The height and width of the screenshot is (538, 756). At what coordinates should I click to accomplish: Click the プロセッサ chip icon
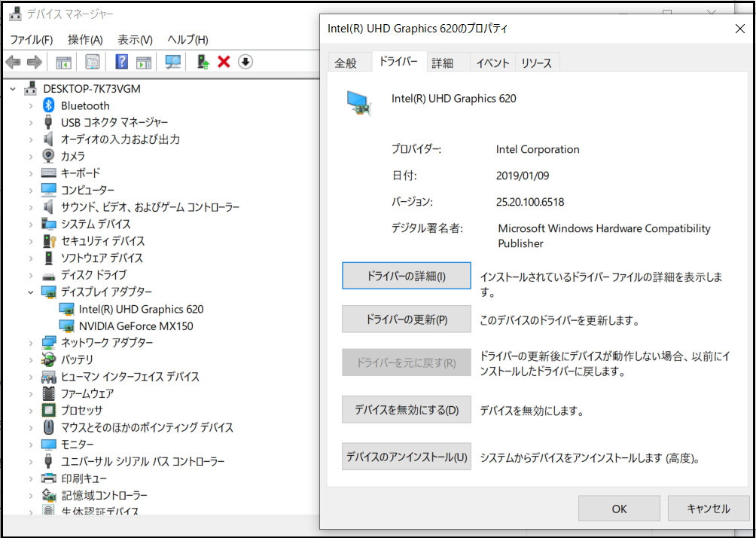pos(48,410)
